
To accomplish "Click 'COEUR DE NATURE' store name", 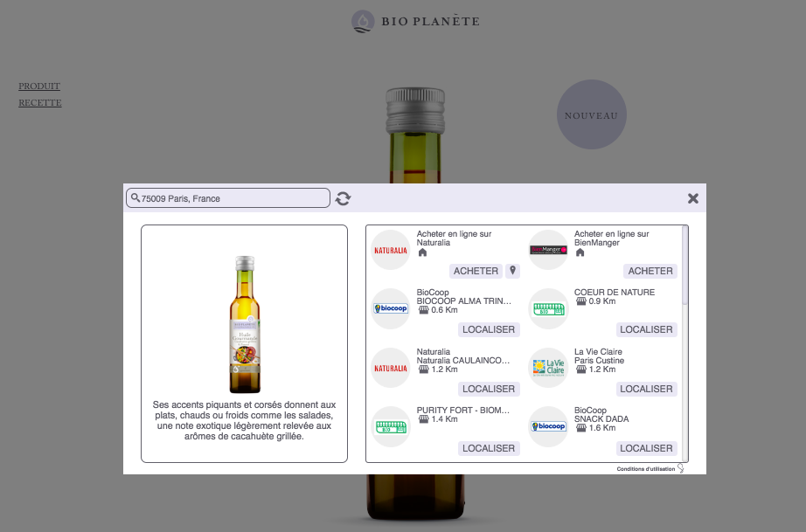I will (615, 292).
